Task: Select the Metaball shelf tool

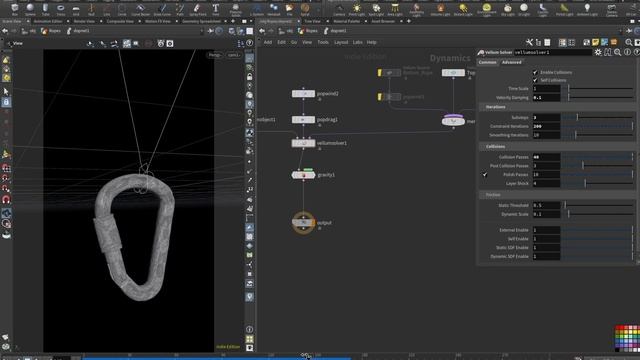Action: (274, 9)
